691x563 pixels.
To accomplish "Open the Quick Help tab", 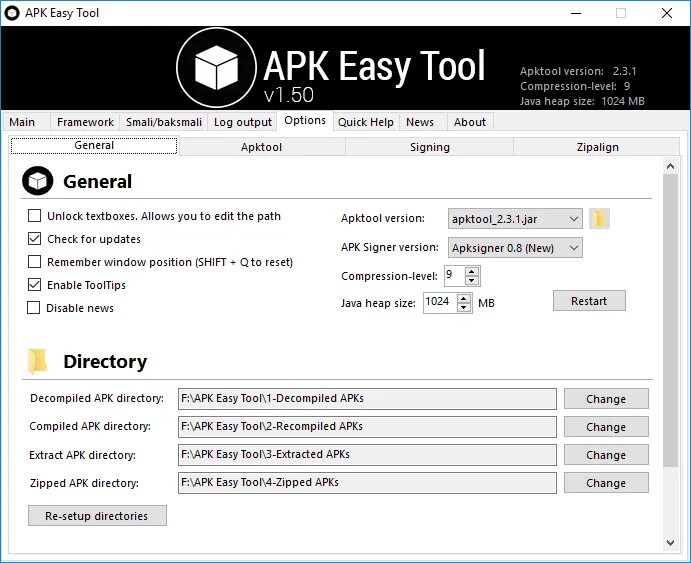I will (x=365, y=122).
